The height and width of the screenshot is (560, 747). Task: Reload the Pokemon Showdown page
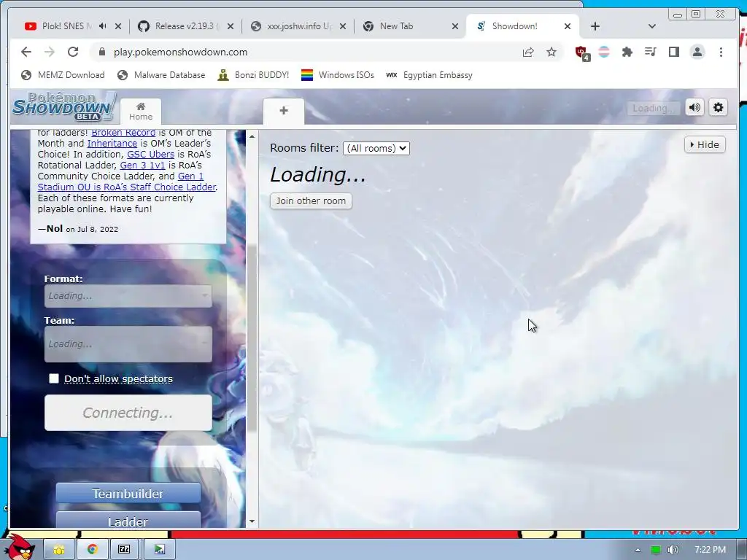(x=73, y=52)
